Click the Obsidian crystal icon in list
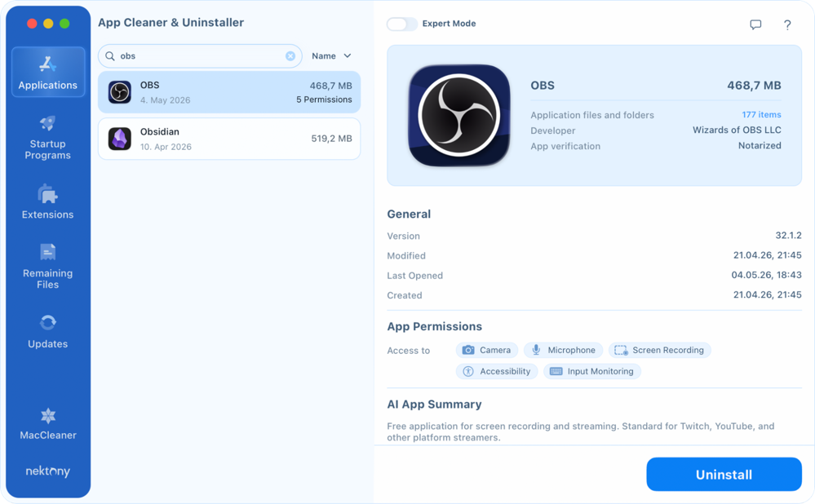 pos(120,139)
